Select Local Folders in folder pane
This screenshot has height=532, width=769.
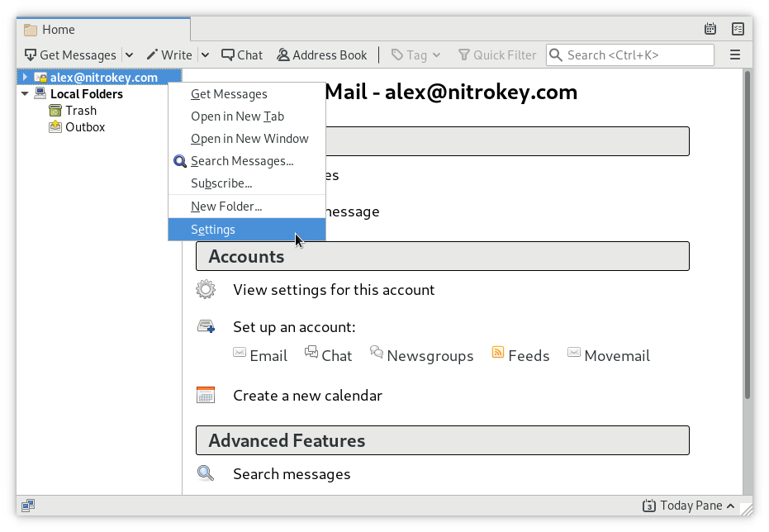(86, 93)
